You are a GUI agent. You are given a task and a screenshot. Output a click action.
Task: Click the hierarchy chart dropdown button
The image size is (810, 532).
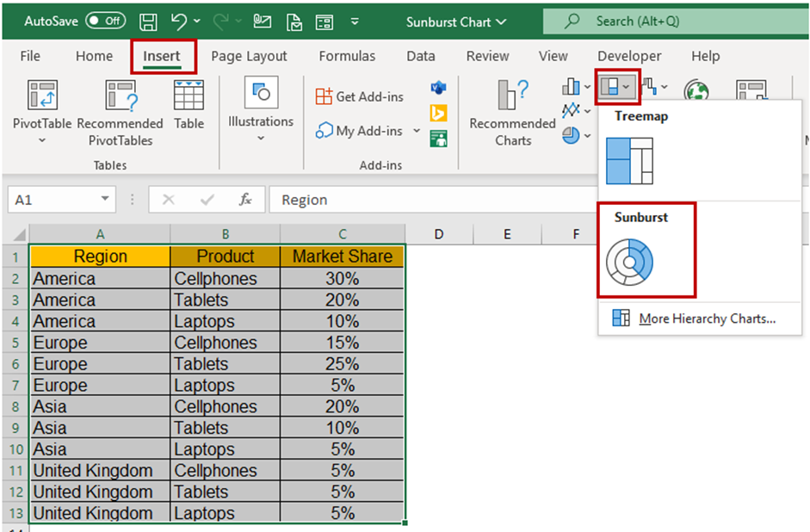coord(617,87)
